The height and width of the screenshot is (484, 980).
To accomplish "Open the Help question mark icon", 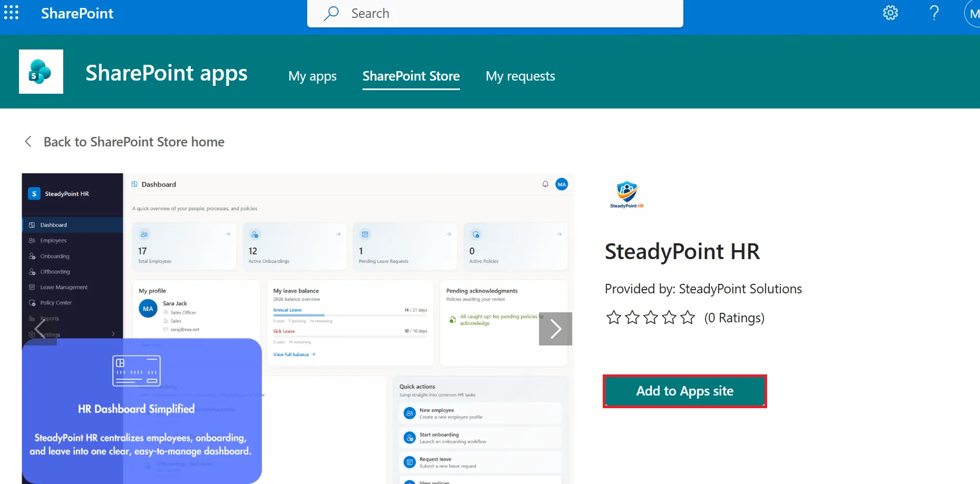I will [x=934, y=13].
